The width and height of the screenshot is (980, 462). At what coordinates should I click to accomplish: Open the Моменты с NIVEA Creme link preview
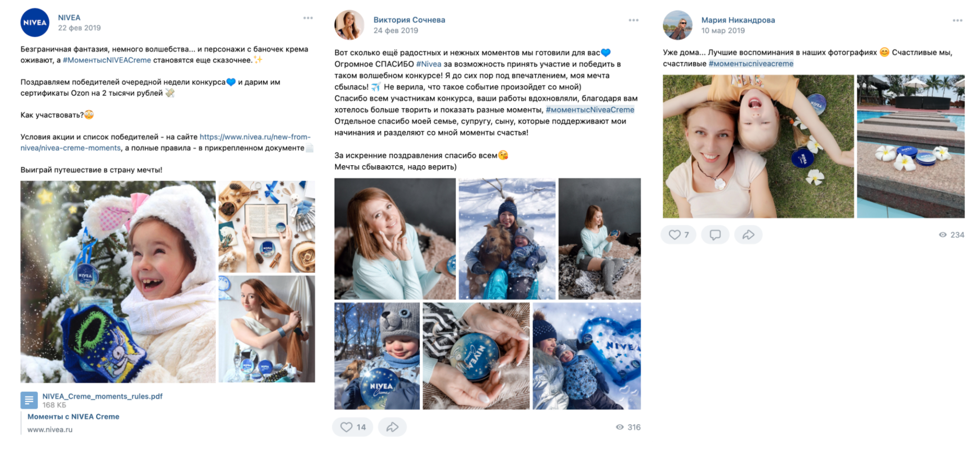[x=73, y=417]
